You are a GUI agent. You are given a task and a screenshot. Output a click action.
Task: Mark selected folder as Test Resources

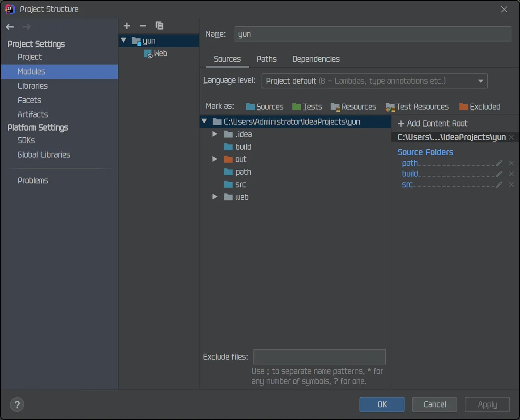point(417,107)
